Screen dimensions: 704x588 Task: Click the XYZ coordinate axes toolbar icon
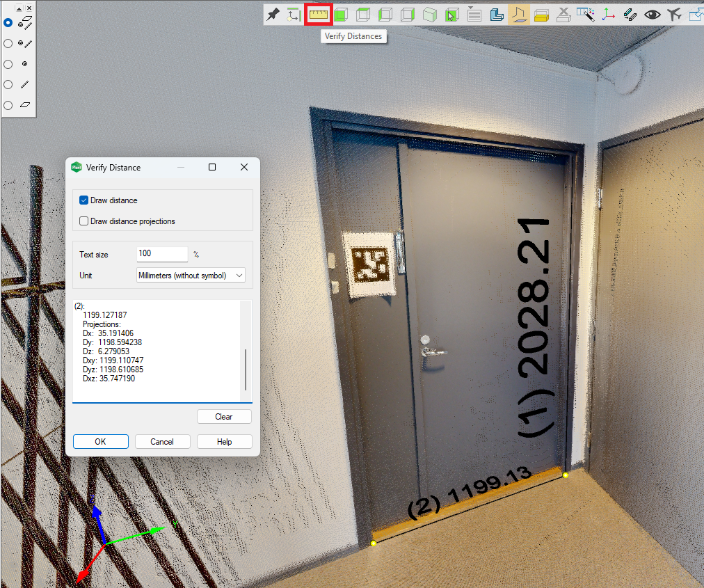pyautogui.click(x=608, y=14)
